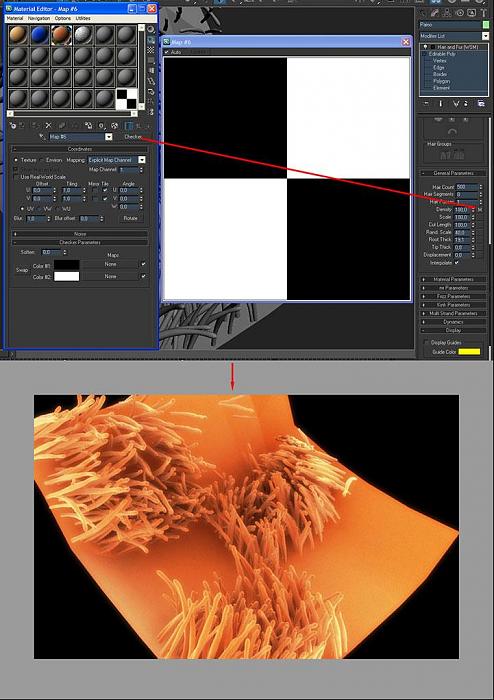
Task: Click the Pin Stack icon below modifier stack
Action: (x=427, y=104)
